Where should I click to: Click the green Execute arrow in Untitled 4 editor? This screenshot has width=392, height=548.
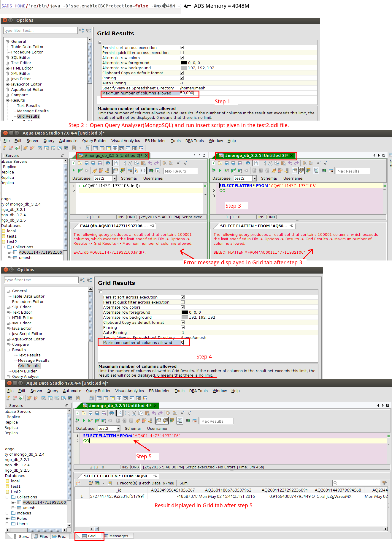[84, 421]
